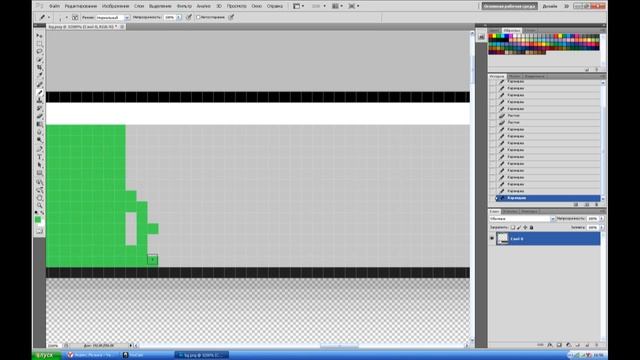Switch to Photoshop taskbar button
This screenshot has height=360, width=640.
coord(202,355)
